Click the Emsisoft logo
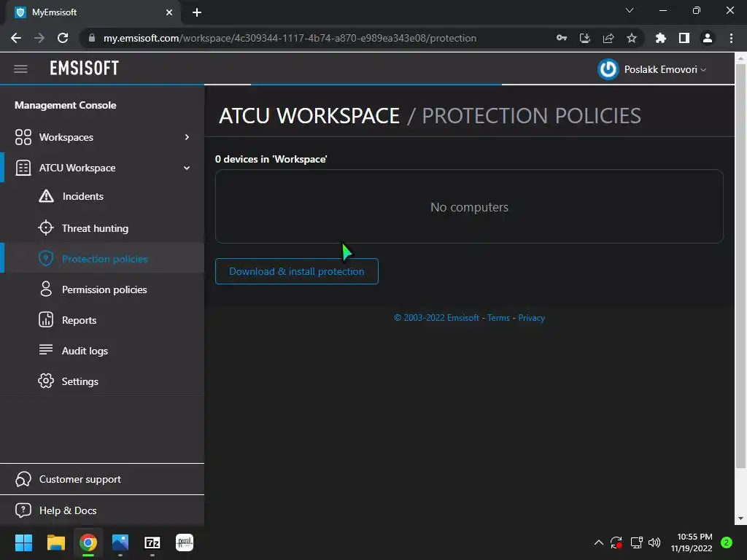 coord(85,69)
